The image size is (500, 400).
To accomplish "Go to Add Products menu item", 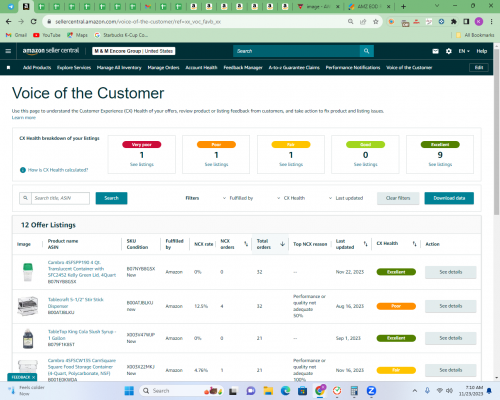I will click(37, 67).
